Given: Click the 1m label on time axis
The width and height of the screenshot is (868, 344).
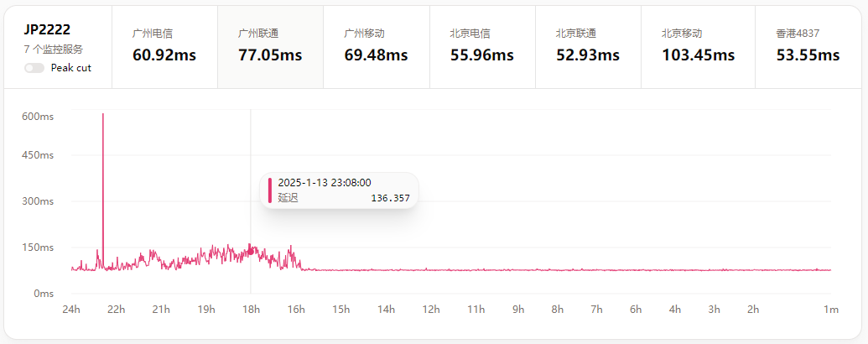Looking at the screenshot, I should tap(830, 310).
